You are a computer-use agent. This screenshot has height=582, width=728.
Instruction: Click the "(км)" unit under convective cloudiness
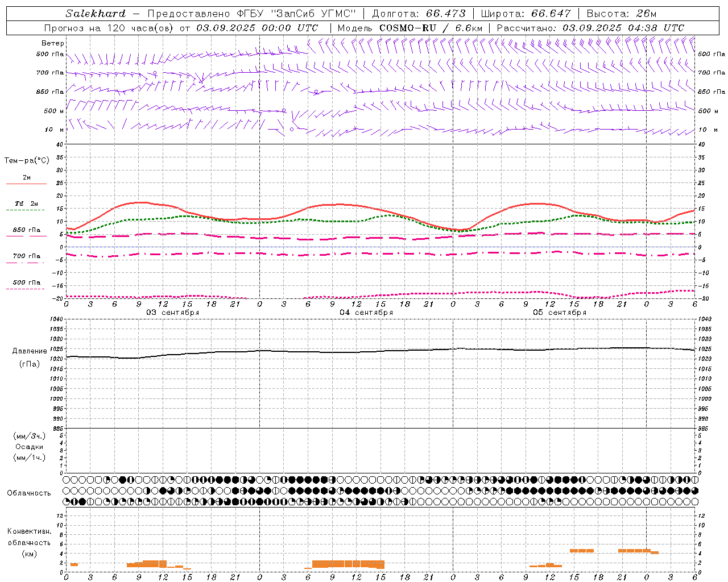tap(30, 554)
